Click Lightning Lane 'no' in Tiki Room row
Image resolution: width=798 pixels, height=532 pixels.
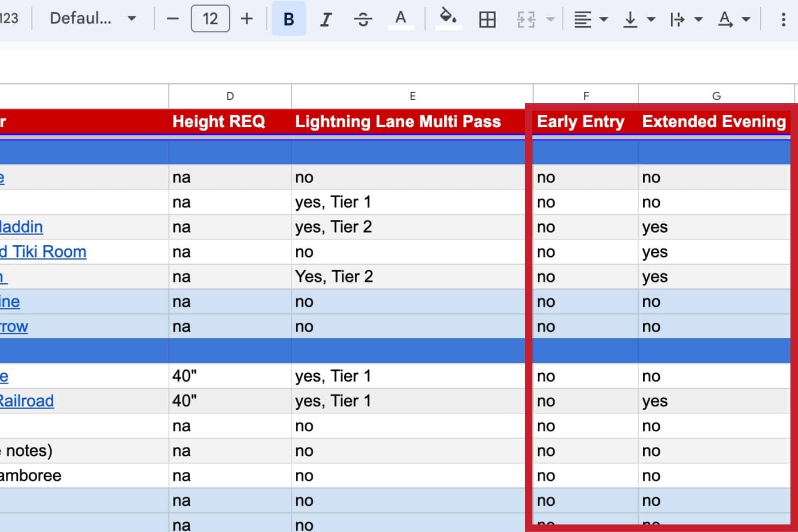[x=304, y=252]
